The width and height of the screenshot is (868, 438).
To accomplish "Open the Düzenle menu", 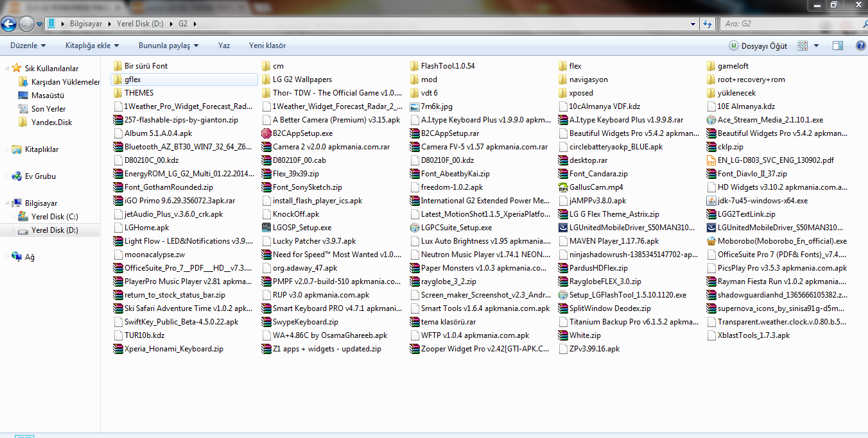I will tap(28, 46).
